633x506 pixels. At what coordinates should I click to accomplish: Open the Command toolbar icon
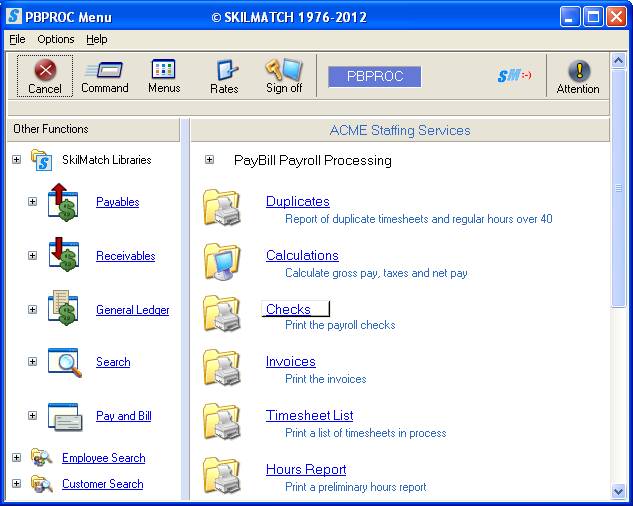[x=104, y=70]
